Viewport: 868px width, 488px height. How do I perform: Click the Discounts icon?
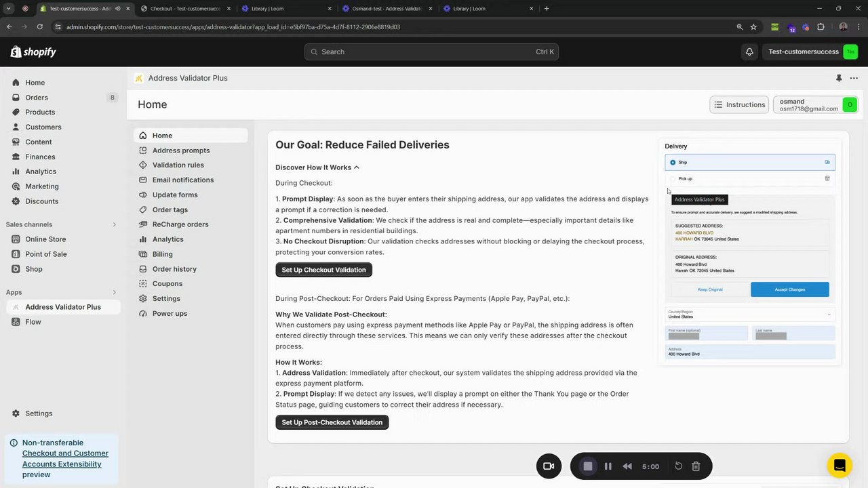pyautogui.click(x=16, y=201)
